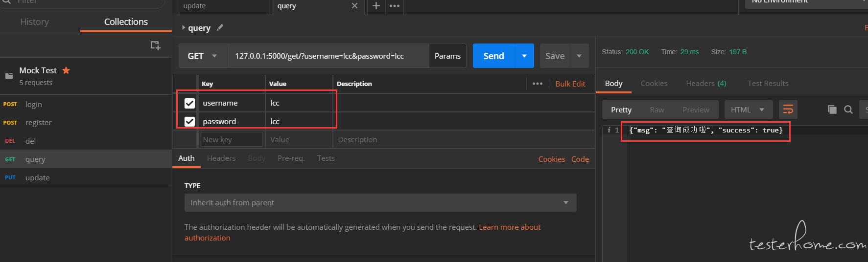Click the Save button
The height and width of the screenshot is (262, 868).
[555, 56]
